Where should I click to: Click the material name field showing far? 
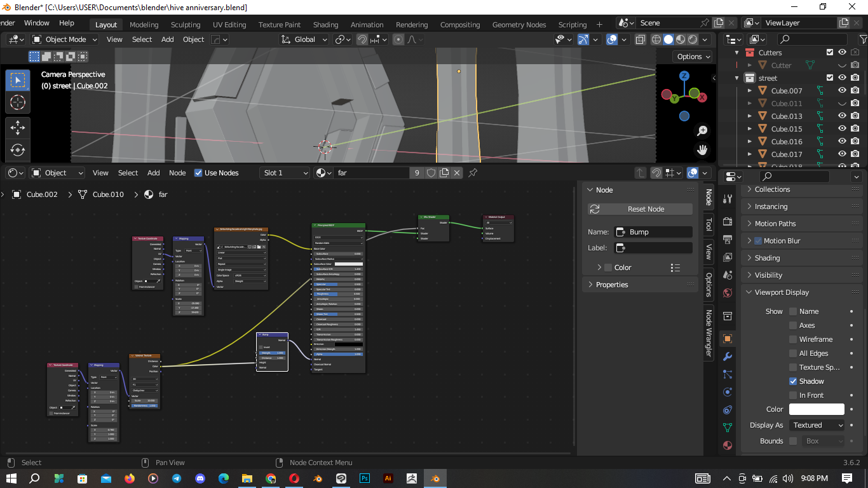(372, 172)
